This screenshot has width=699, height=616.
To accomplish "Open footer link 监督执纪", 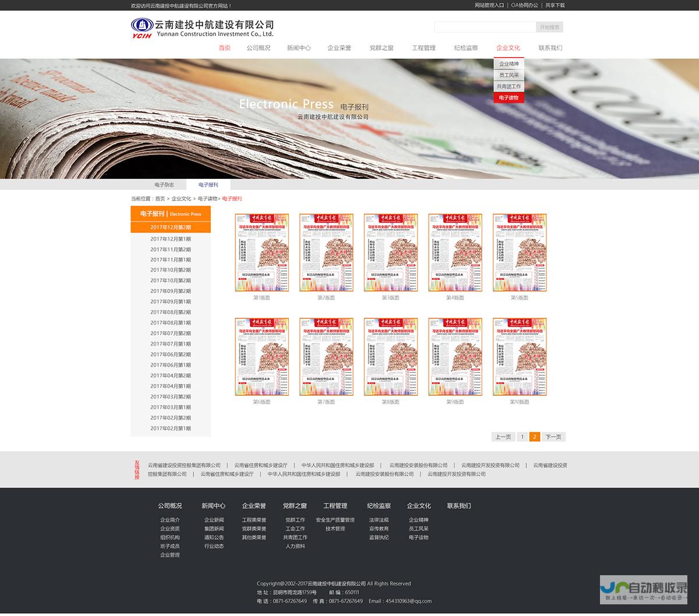I will (x=379, y=537).
